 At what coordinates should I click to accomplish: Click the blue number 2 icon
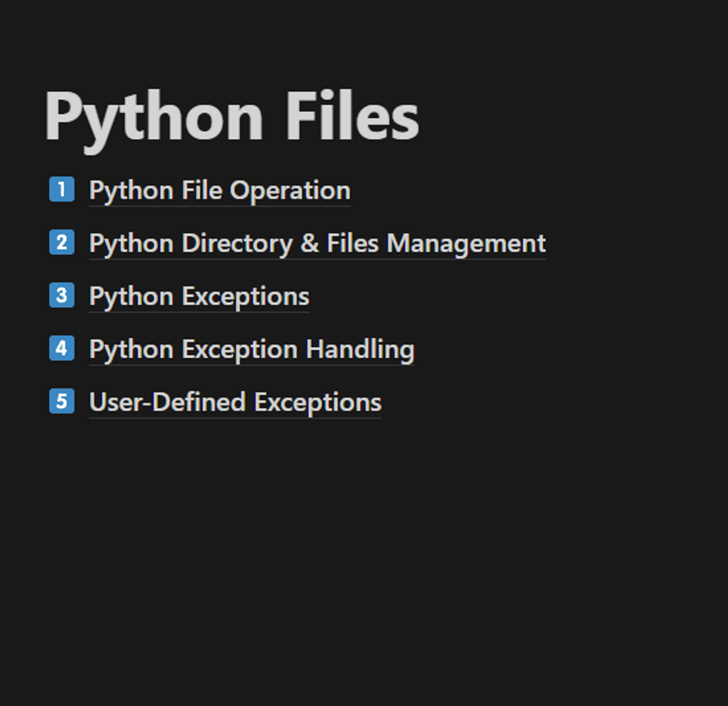[x=62, y=243]
